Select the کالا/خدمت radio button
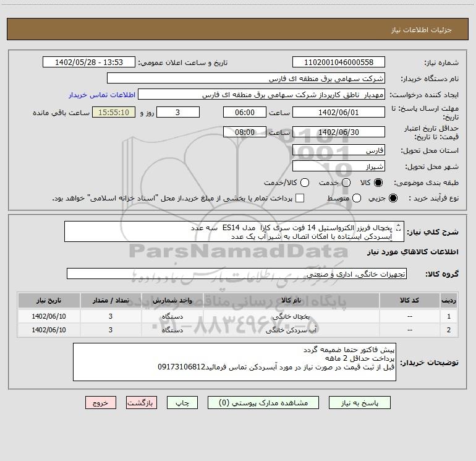Viewport: 476px width, 461px height. point(305,183)
